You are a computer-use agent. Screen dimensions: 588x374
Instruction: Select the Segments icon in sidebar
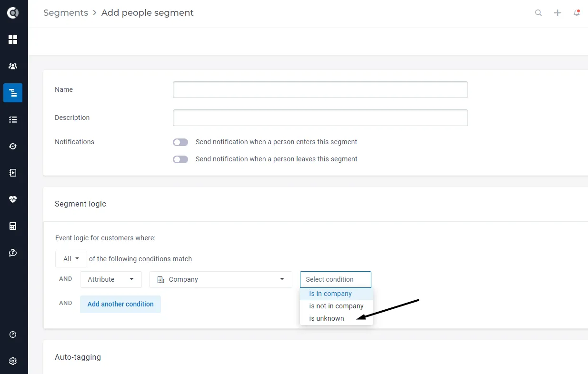(x=13, y=93)
